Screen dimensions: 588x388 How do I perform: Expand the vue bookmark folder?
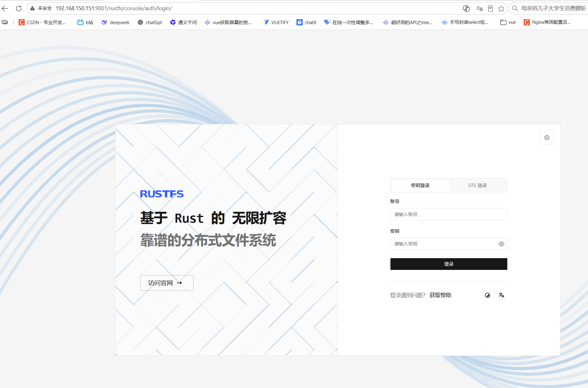coord(508,22)
